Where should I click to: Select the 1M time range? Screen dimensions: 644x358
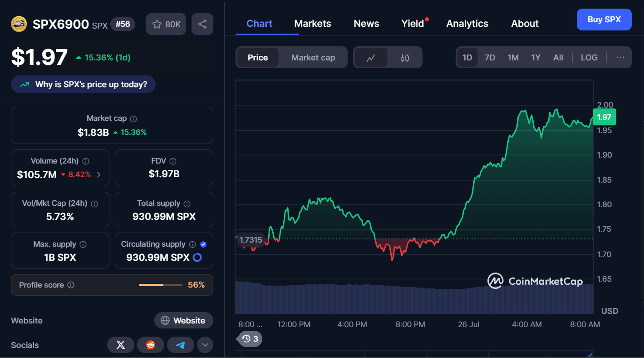pyautogui.click(x=513, y=58)
